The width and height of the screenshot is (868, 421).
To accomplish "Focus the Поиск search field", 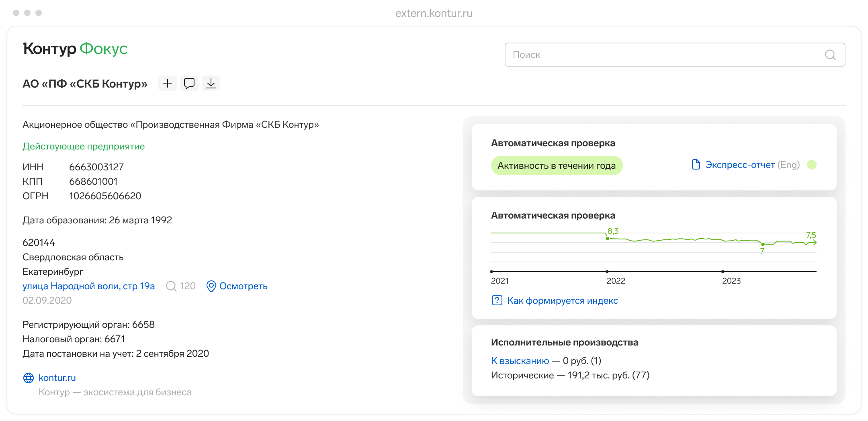I will pos(663,55).
